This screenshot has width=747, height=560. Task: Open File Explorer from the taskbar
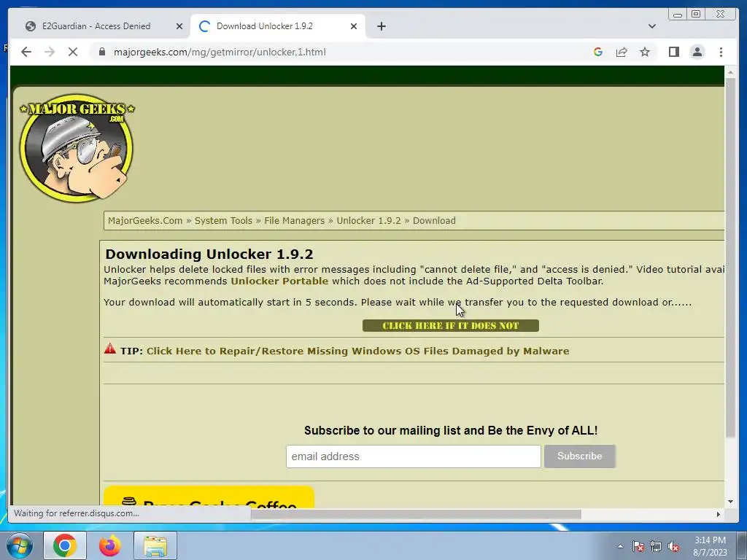point(155,545)
